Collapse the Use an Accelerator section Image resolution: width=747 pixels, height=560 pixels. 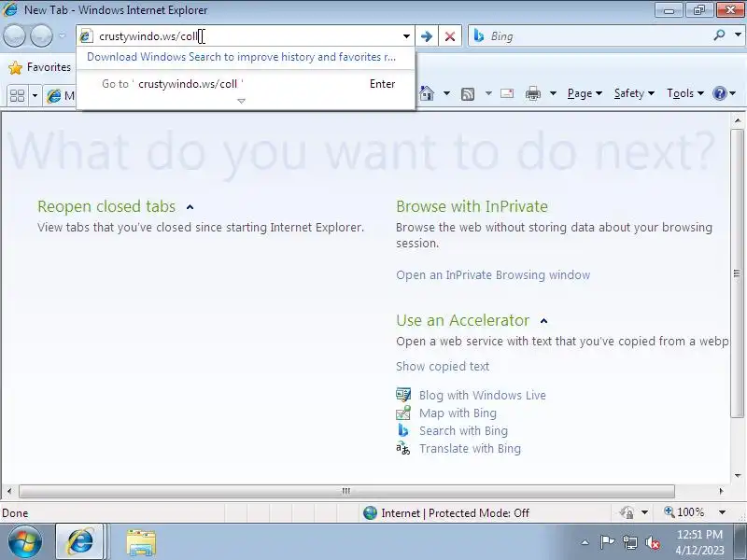(x=544, y=321)
